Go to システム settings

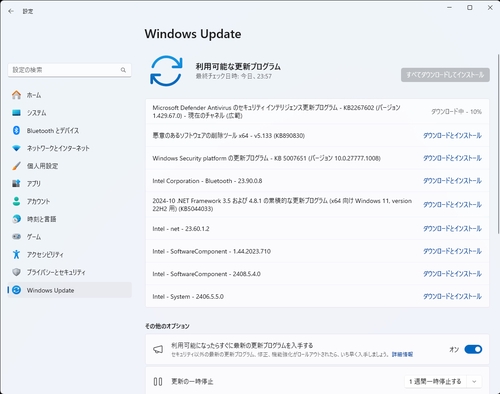coord(70,113)
